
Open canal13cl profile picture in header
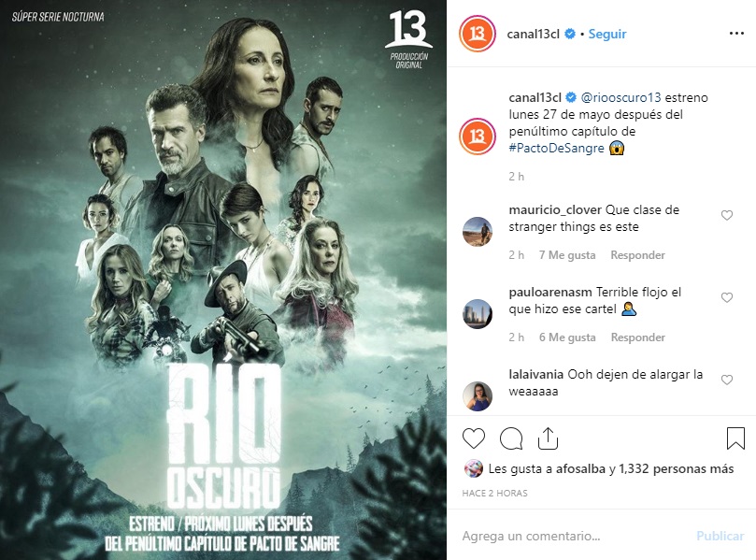click(x=477, y=34)
